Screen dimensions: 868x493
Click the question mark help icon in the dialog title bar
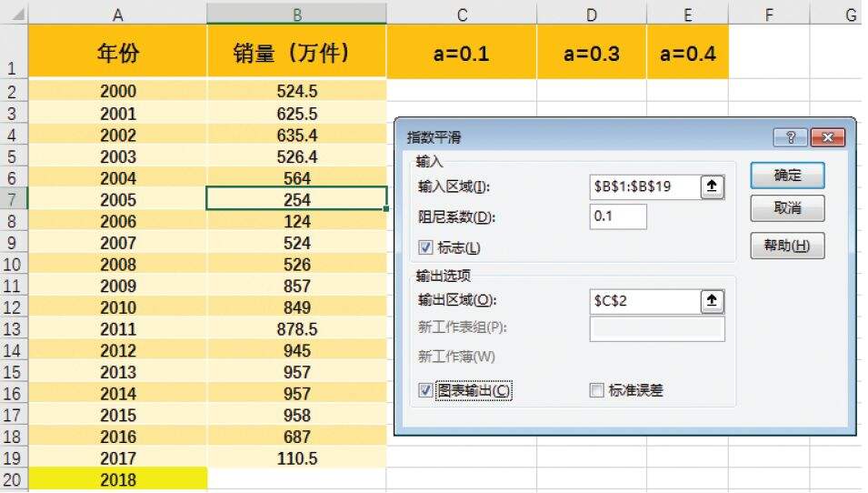pyautogui.click(x=791, y=137)
